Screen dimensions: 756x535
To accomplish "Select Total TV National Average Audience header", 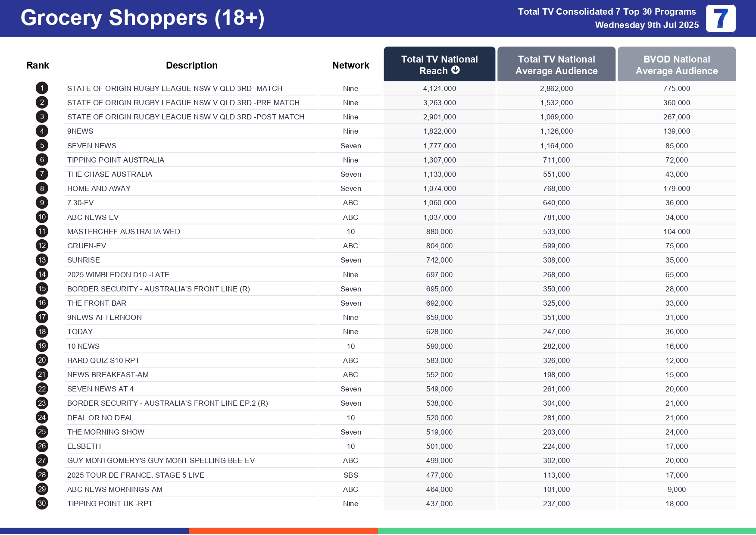I will tap(556, 65).
